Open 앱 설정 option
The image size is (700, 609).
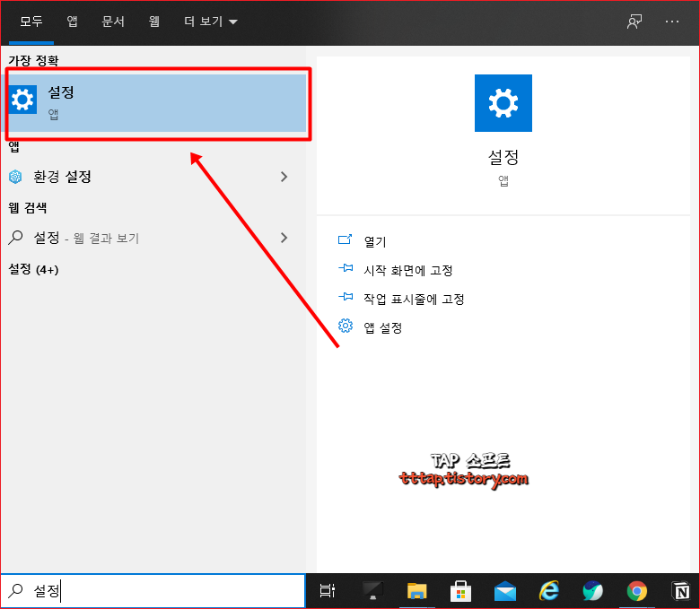(383, 327)
